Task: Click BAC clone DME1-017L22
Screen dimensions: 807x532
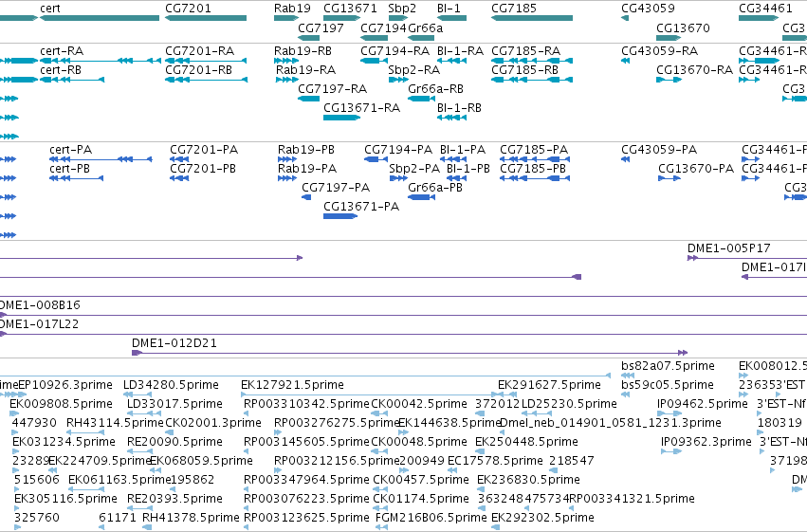Action: (x=39, y=324)
